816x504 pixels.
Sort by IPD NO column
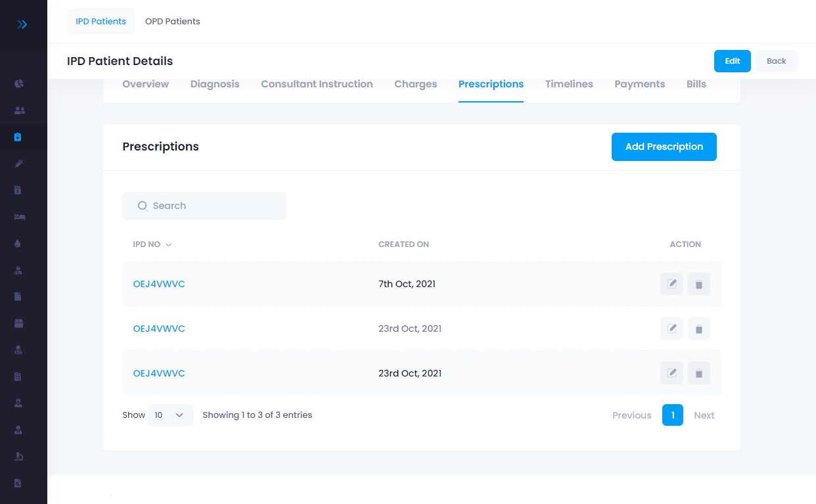152,244
